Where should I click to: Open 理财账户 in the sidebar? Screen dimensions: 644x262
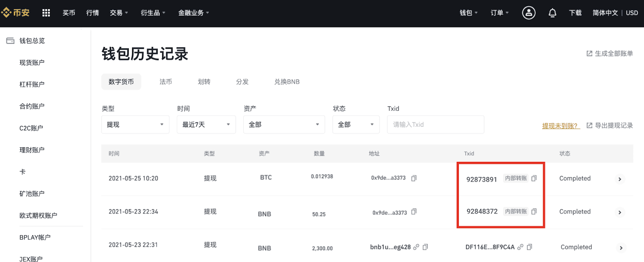point(32,150)
